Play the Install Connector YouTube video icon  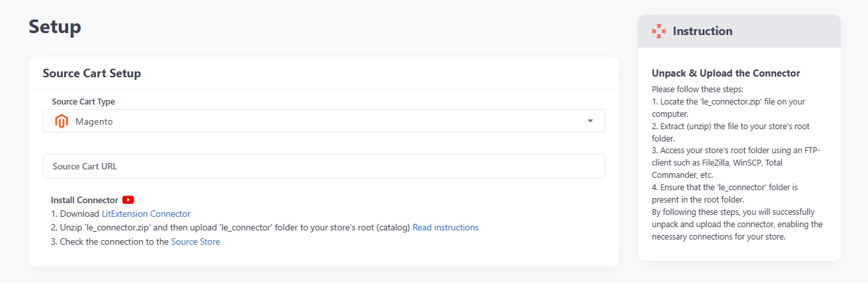pos(128,200)
